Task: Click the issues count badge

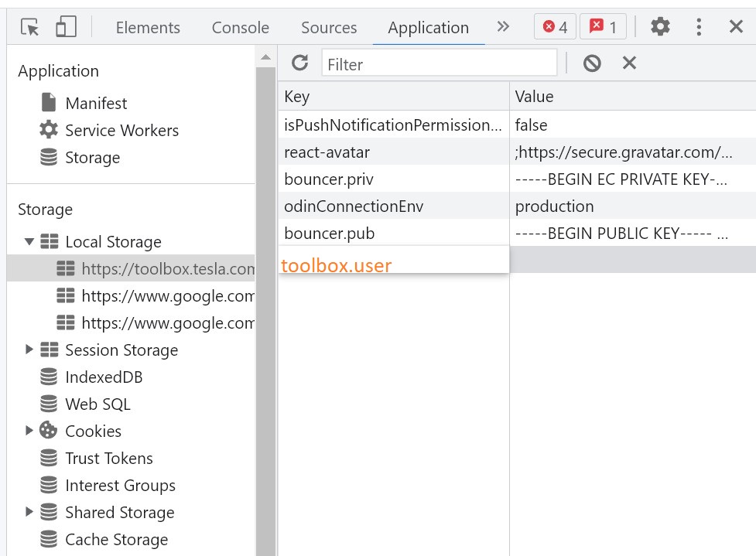Action: [x=604, y=27]
